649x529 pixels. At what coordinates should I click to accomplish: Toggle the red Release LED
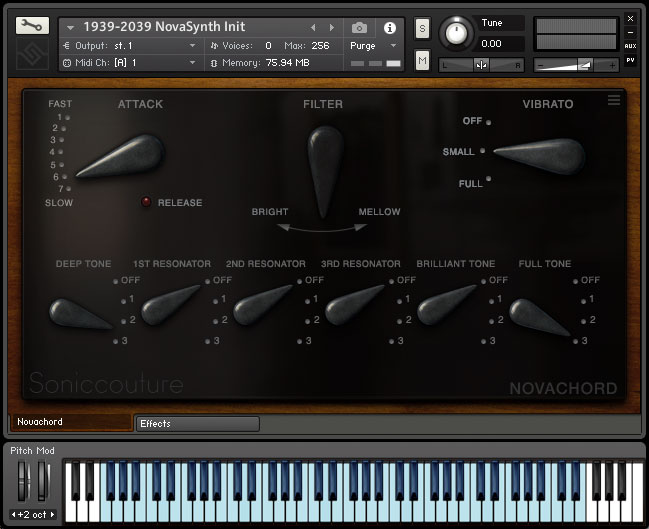click(146, 202)
